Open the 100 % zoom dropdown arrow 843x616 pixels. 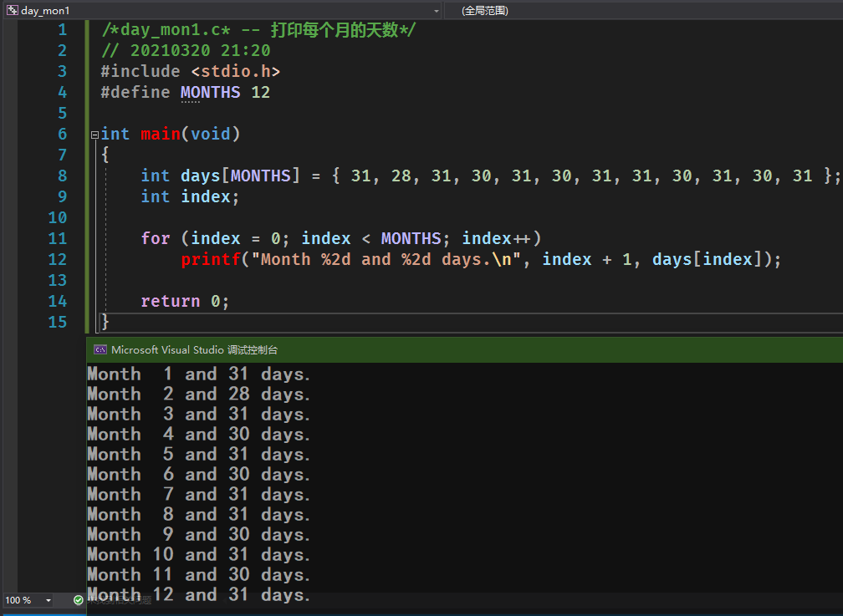pos(49,600)
